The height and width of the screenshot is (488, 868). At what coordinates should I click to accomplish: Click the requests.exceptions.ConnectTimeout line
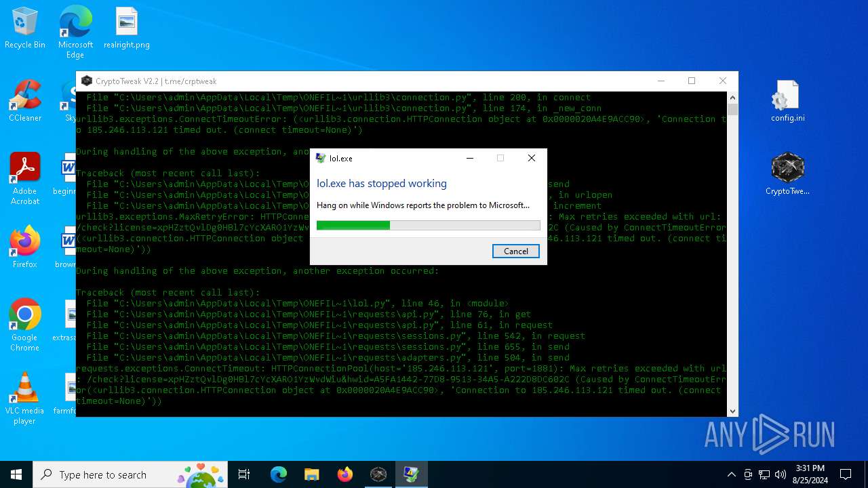tap(401, 385)
